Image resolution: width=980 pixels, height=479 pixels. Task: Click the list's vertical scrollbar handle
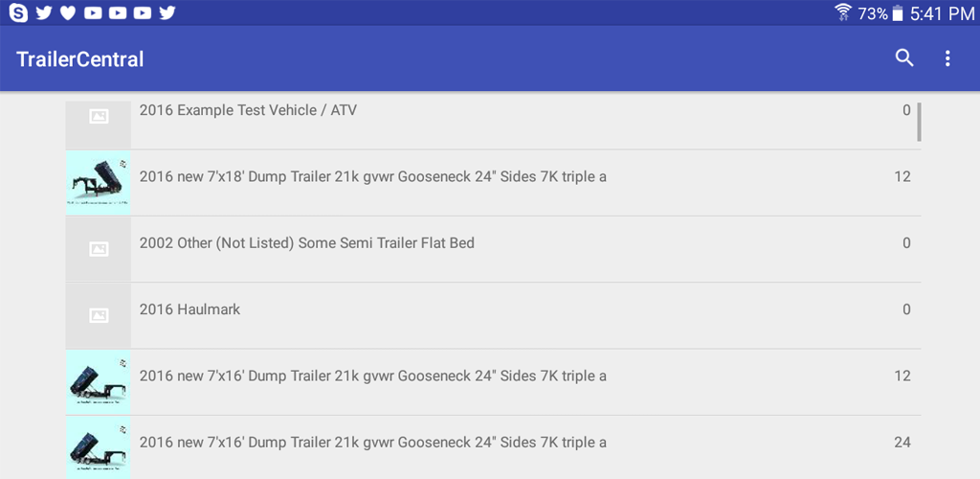(919, 122)
